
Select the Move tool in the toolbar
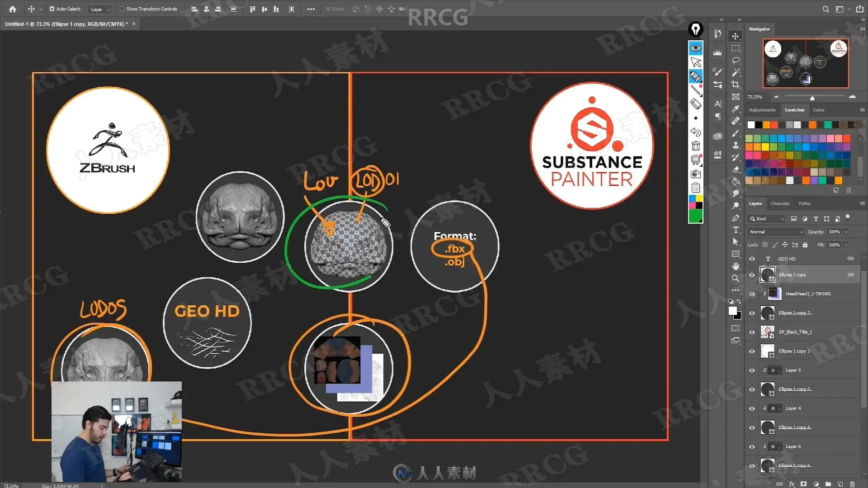736,36
